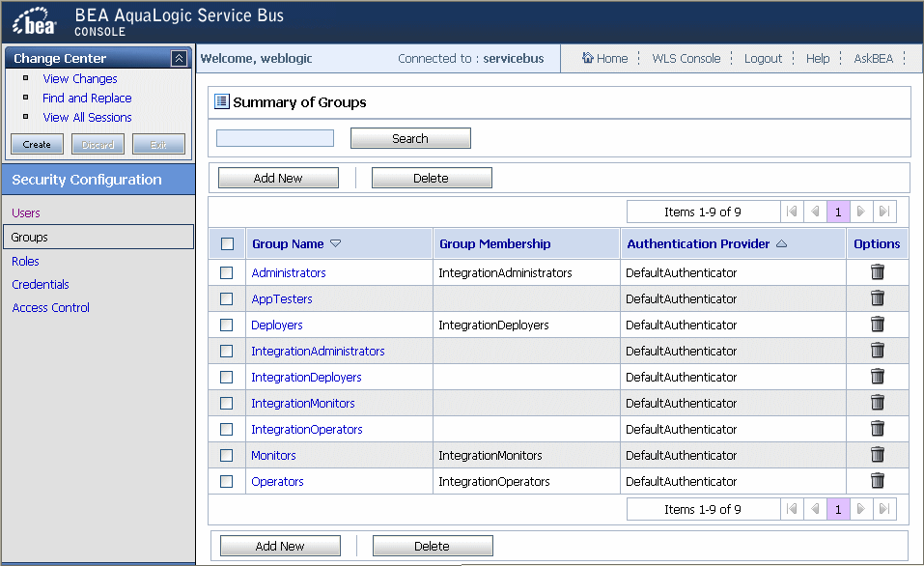
Task: Open the WLS Console link
Action: [x=686, y=58]
